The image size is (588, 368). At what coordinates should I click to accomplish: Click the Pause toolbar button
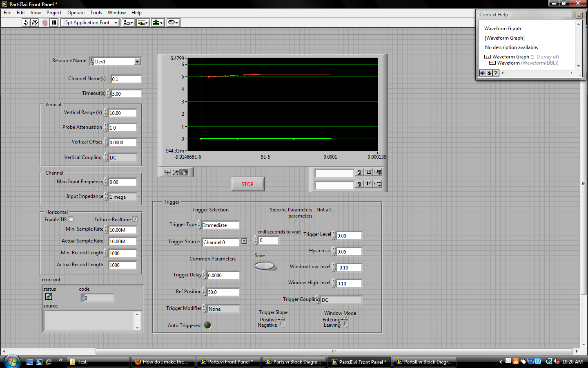pos(54,22)
